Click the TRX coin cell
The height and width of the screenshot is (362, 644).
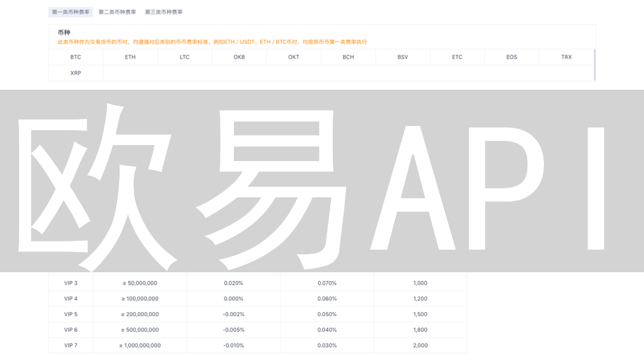tap(567, 57)
